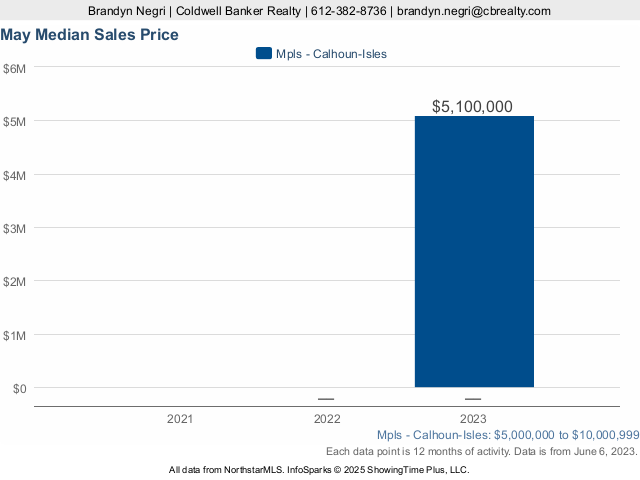This screenshot has height=480, width=640.
Task: Click Brandyn Negri name in header
Action: point(126,11)
